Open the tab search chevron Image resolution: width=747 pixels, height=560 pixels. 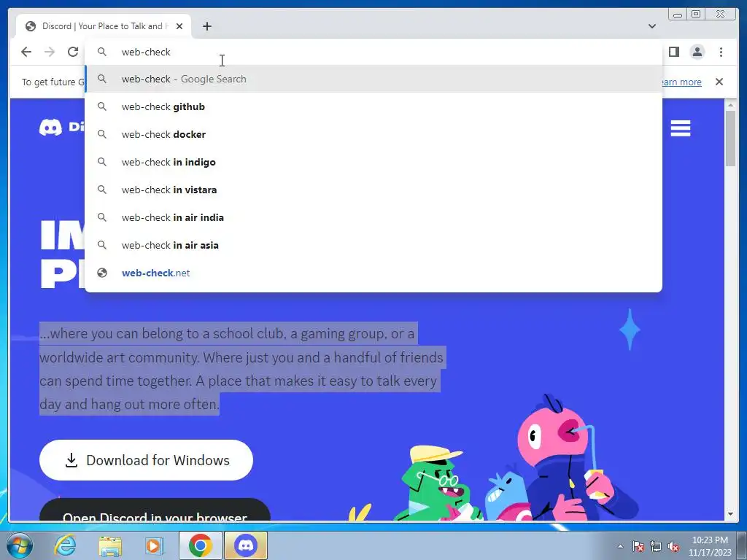(652, 26)
